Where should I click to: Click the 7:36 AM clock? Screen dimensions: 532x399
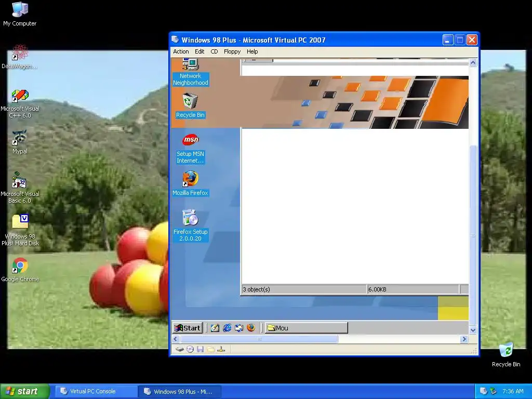tap(513, 391)
